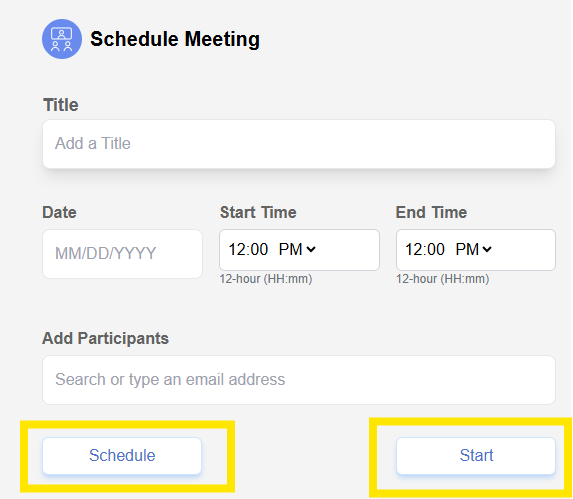Click the Schedule Meeting heading text

(x=175, y=39)
